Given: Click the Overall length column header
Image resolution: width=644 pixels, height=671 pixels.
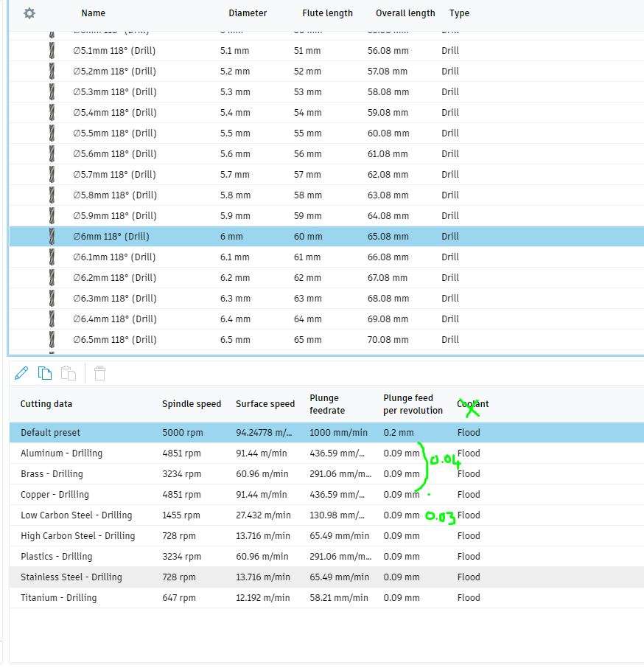Looking at the screenshot, I should pos(405,13).
